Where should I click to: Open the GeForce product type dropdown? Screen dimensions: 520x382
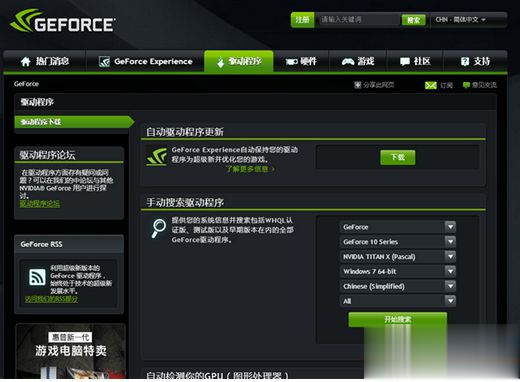398,227
